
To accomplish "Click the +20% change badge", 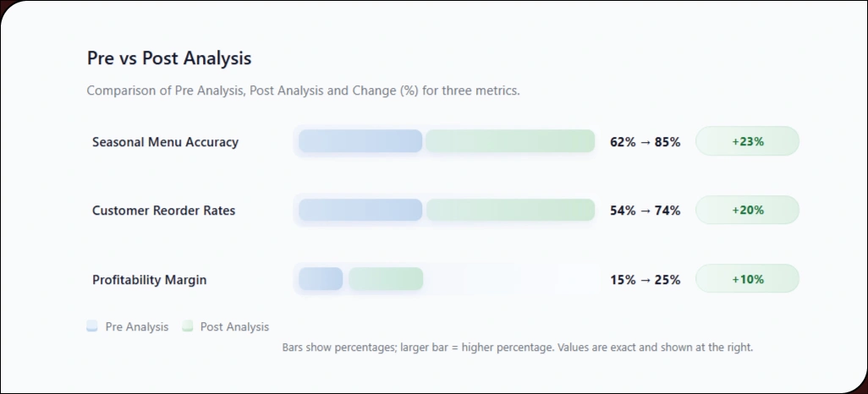I will click(747, 210).
